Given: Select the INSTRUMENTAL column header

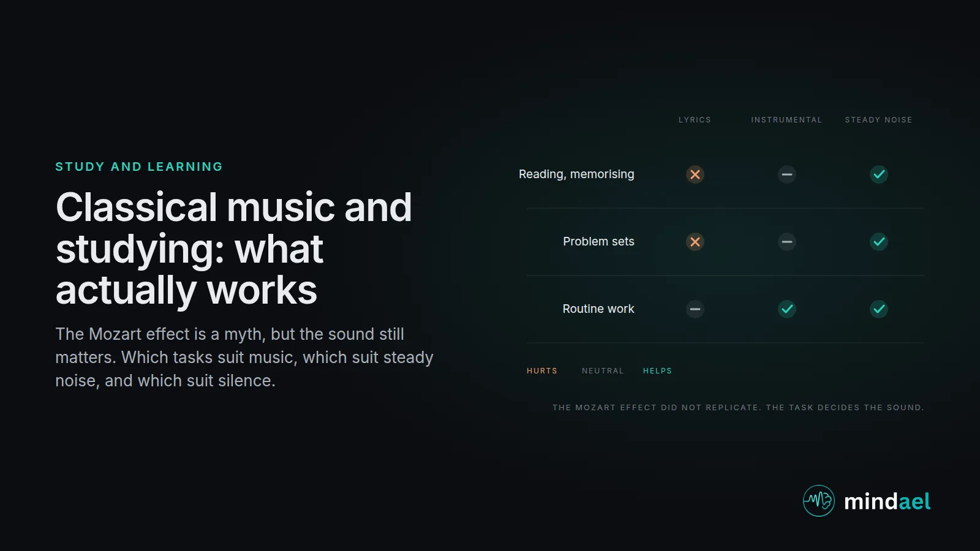Looking at the screenshot, I should [787, 120].
